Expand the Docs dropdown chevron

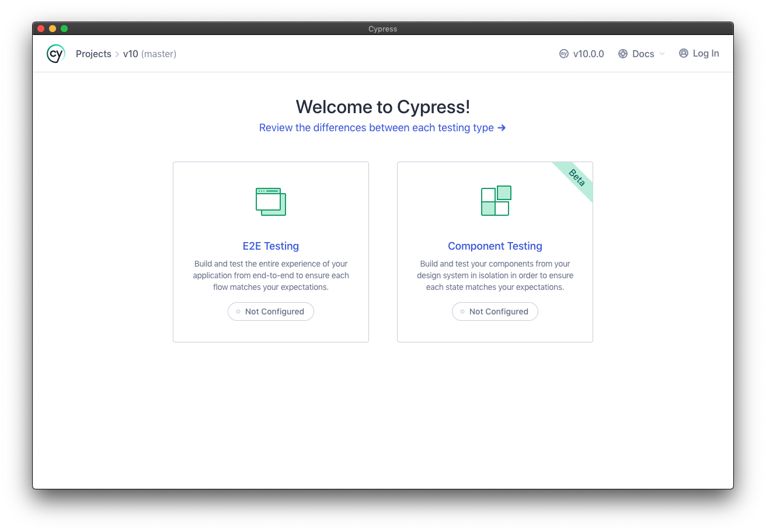click(662, 54)
